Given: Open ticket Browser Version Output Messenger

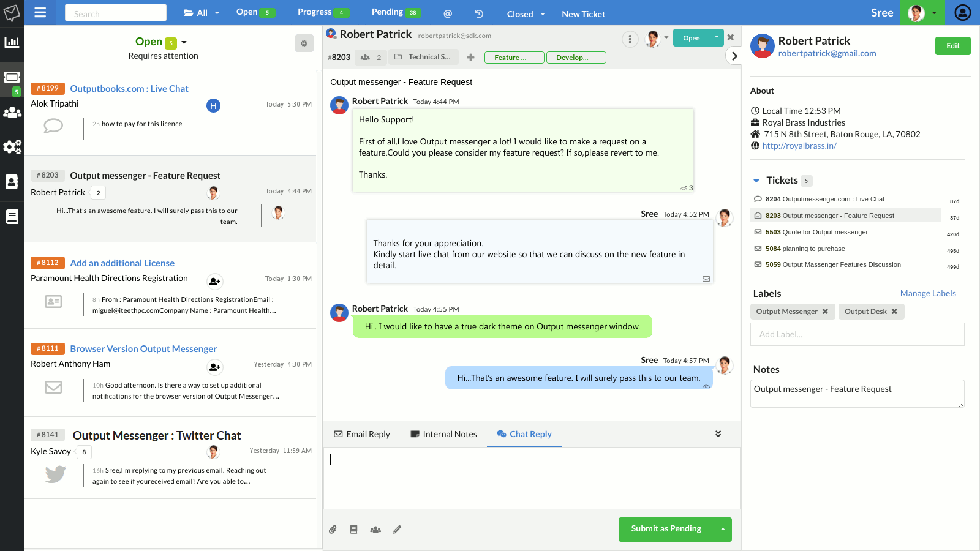Looking at the screenshot, I should [143, 349].
